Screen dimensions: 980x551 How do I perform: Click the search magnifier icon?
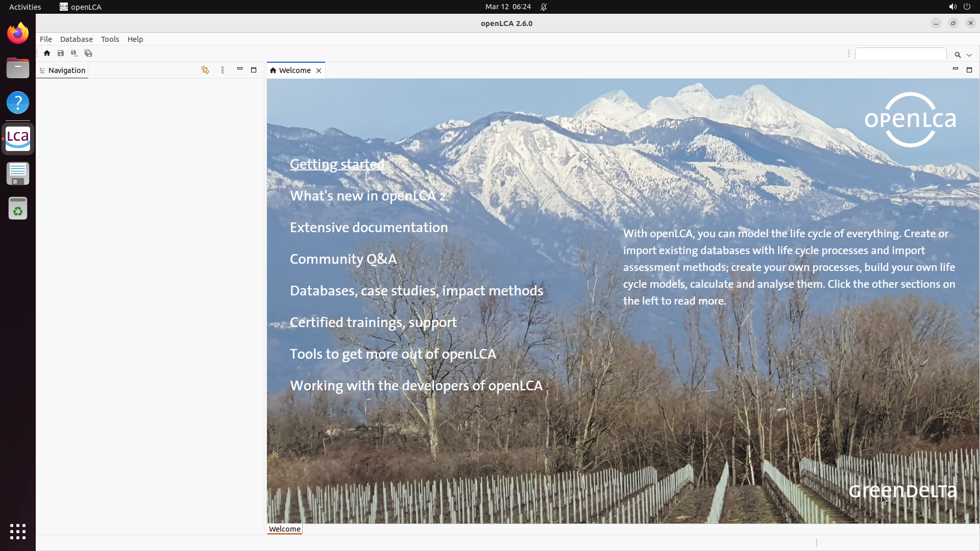(958, 55)
